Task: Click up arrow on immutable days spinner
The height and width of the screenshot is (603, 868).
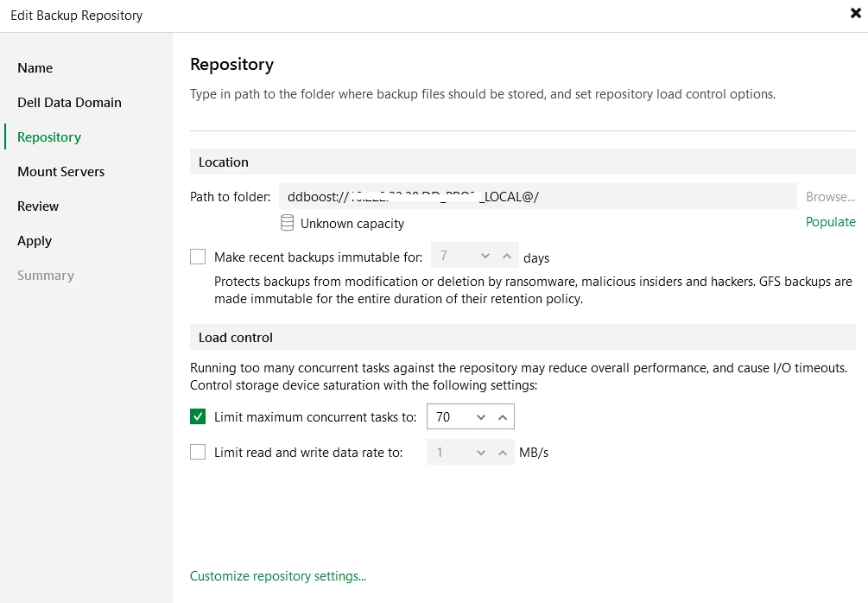Action: click(x=507, y=256)
